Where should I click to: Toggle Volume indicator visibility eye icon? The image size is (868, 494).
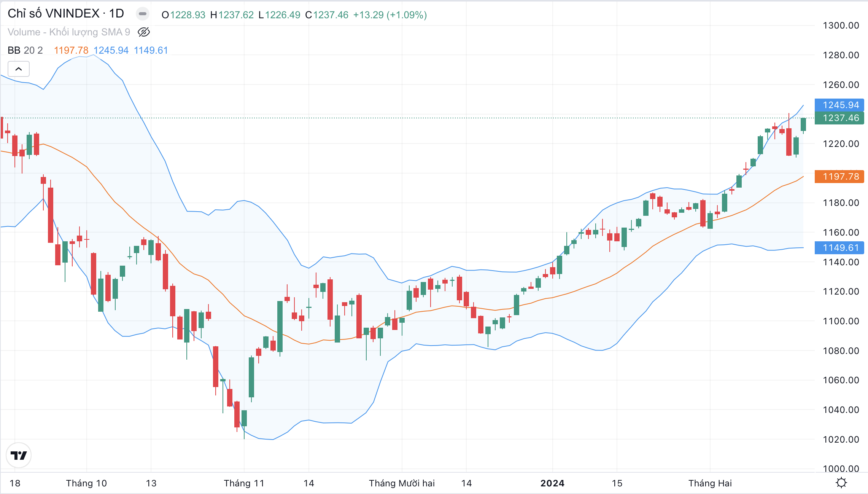click(x=144, y=32)
